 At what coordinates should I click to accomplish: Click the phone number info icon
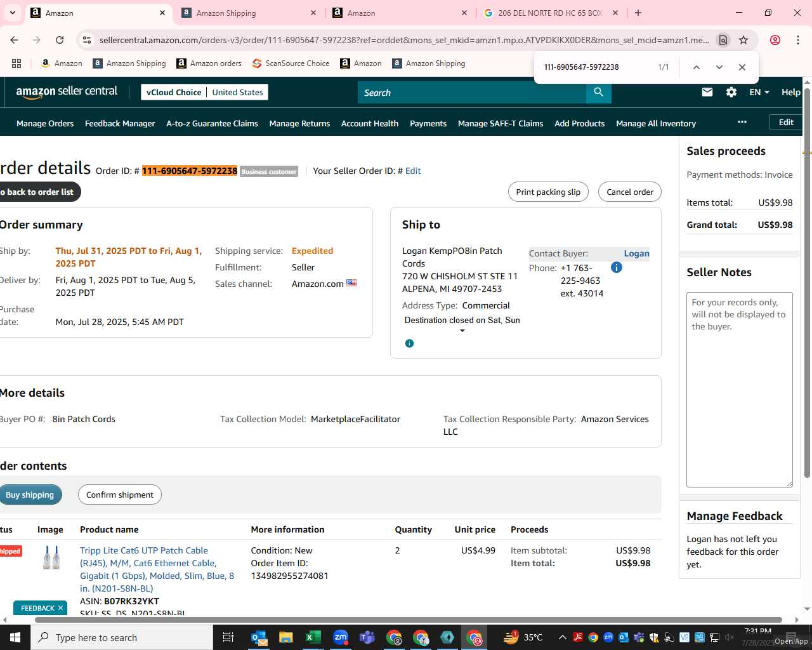(x=616, y=267)
